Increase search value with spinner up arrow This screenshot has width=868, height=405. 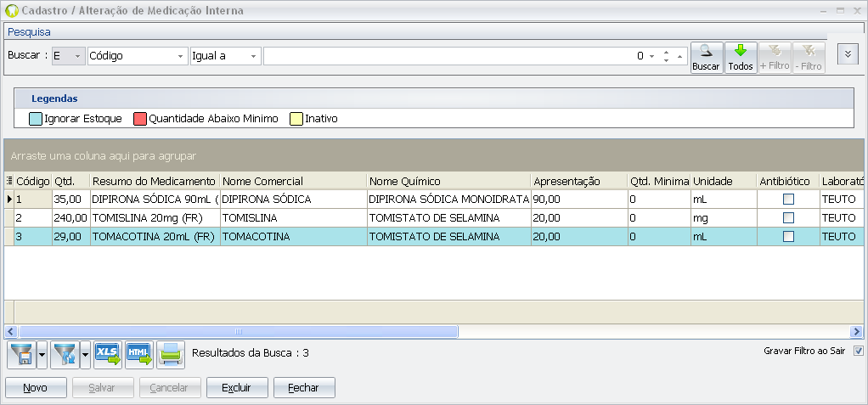tap(666, 53)
